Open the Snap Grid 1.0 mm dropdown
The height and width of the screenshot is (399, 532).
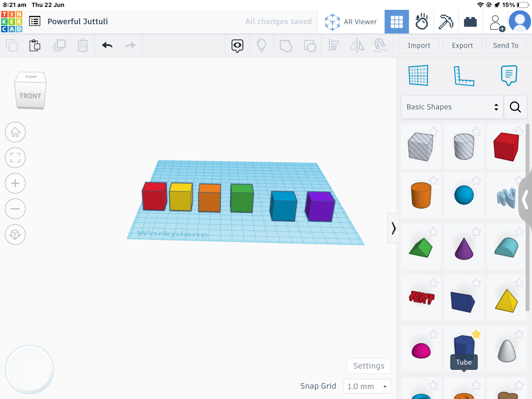click(367, 386)
